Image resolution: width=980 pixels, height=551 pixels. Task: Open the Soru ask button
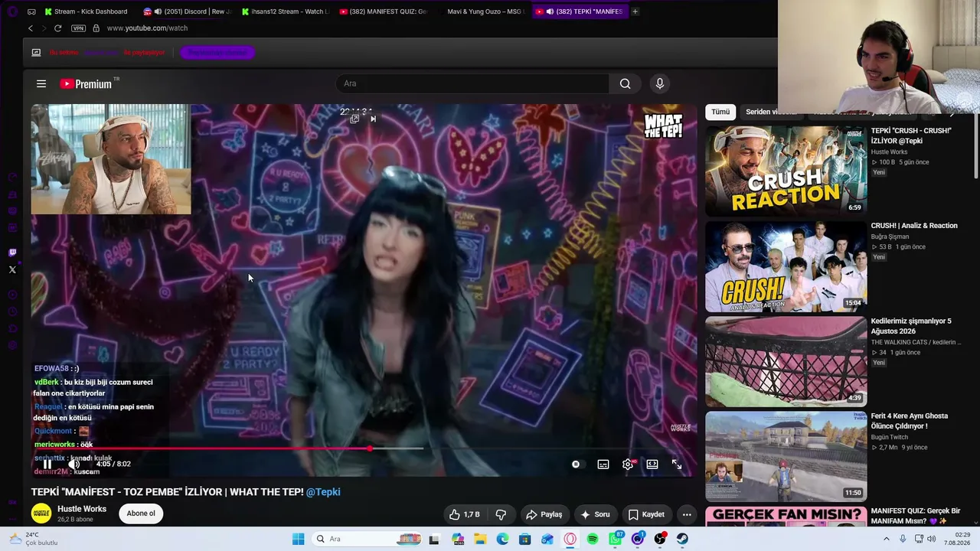point(595,514)
